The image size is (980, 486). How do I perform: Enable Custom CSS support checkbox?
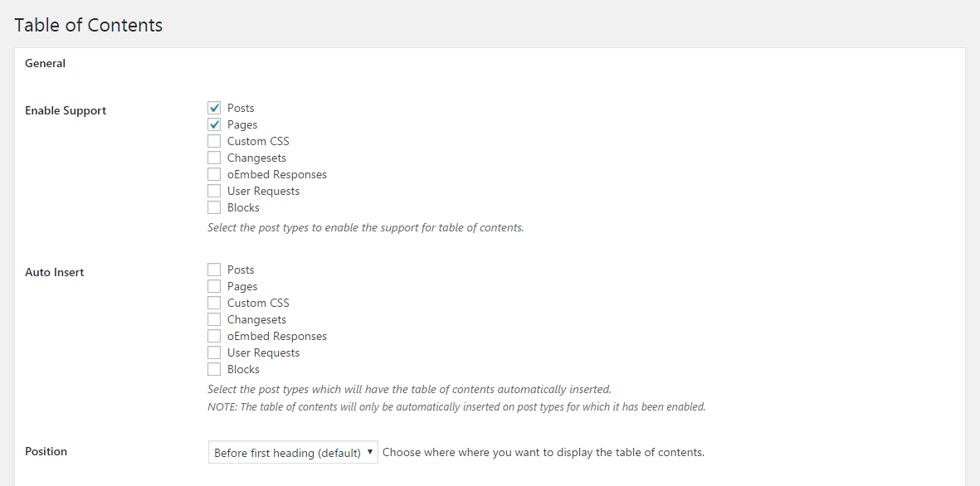(x=214, y=141)
